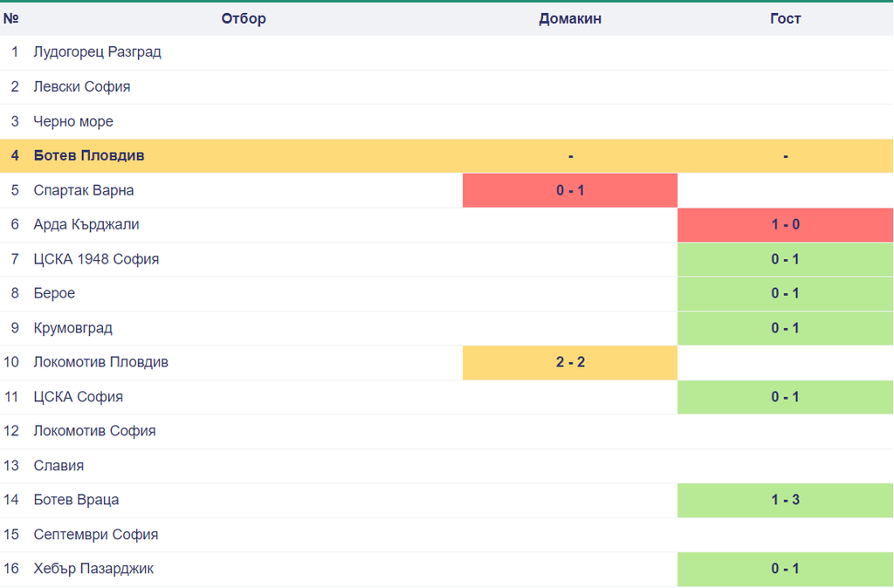
Task: Click the away dash in Ботев Пловдив row
Action: pyautogui.click(x=786, y=156)
